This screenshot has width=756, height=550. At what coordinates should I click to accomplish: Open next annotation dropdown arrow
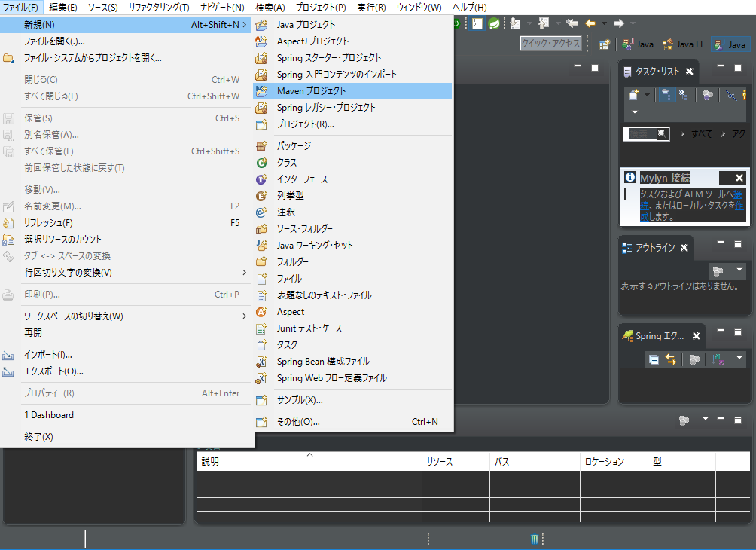(x=529, y=23)
